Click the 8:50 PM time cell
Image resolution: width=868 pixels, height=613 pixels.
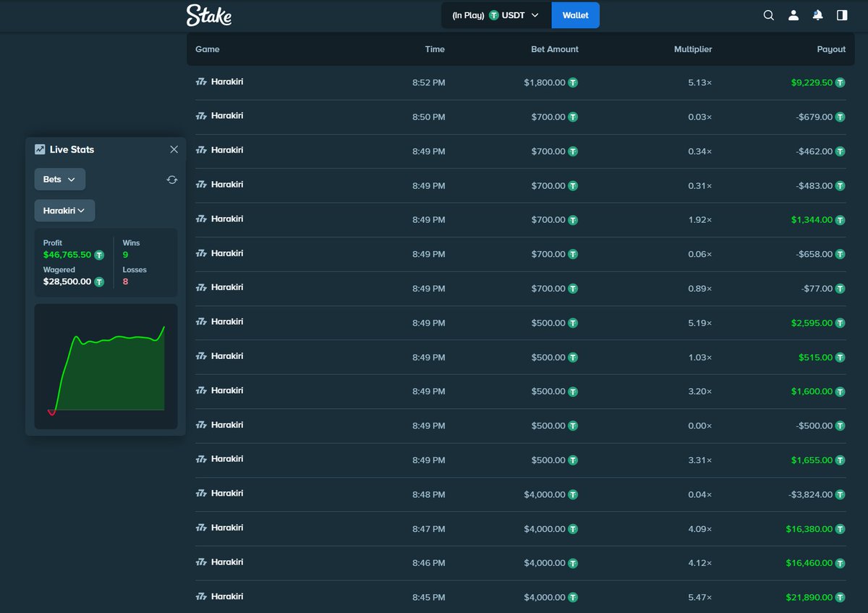coord(429,117)
